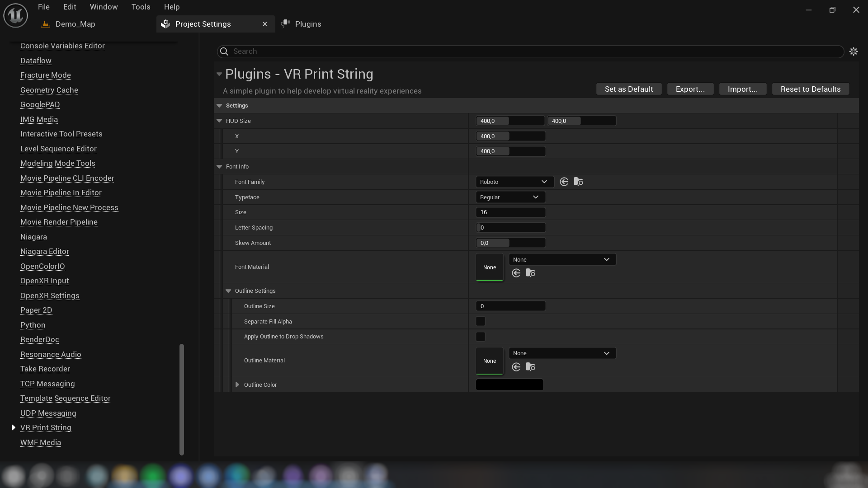Open the File menu
Screen dimensions: 868x488
point(44,7)
